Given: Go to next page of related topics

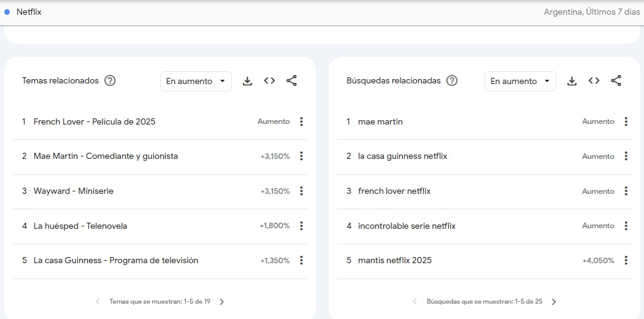Looking at the screenshot, I should pos(222,302).
